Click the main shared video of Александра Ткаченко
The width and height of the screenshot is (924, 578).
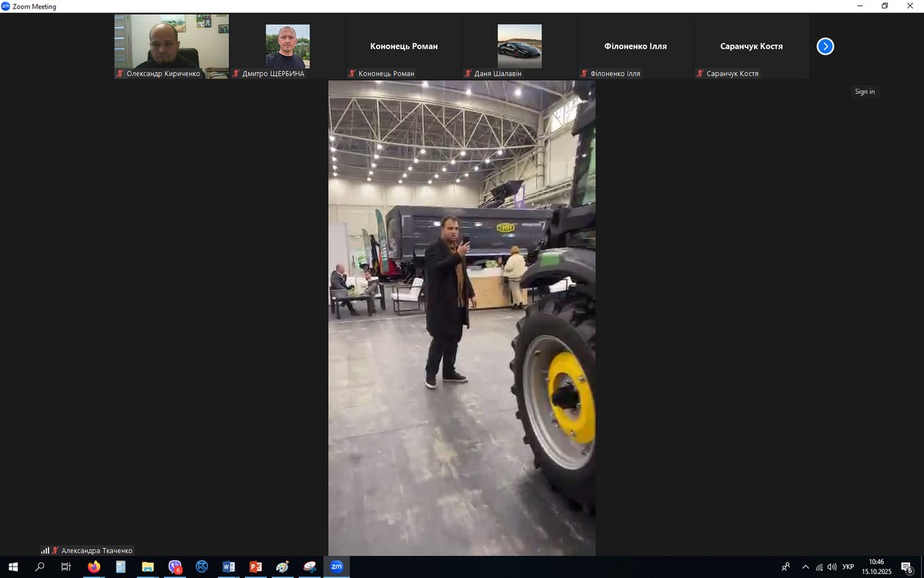461,318
